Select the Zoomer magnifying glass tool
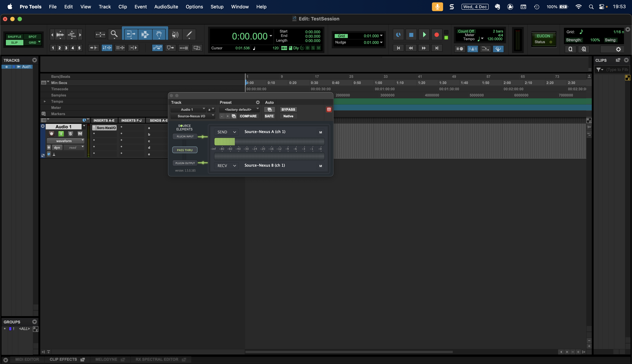Image resolution: width=632 pixels, height=364 pixels. [114, 34]
